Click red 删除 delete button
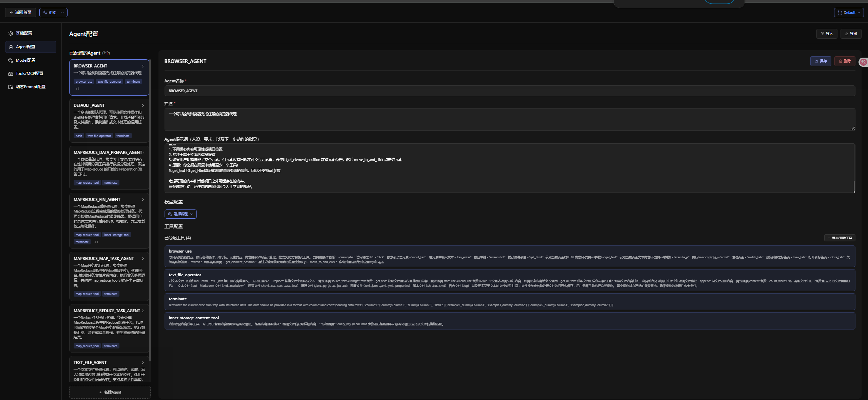868x400 pixels. [845, 61]
